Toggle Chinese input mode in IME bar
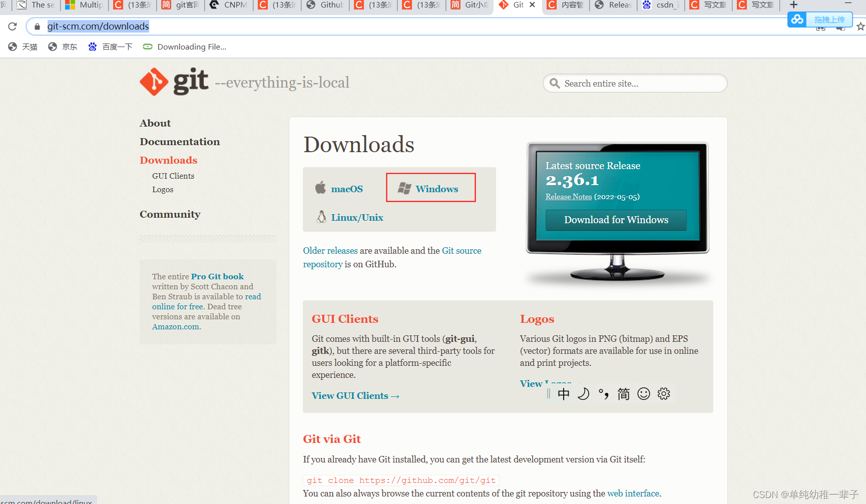 click(564, 394)
